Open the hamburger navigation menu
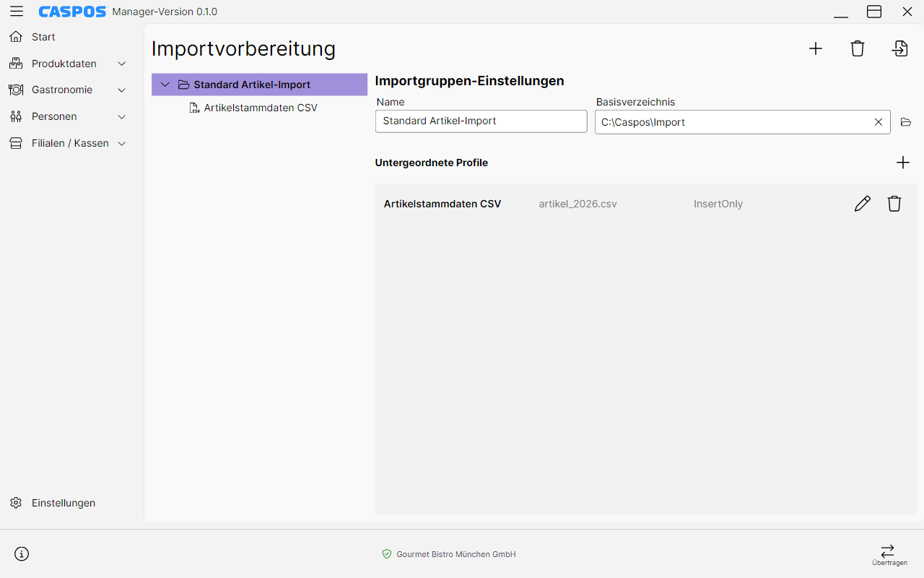Screen dimensions: 924x578 tap(17, 12)
